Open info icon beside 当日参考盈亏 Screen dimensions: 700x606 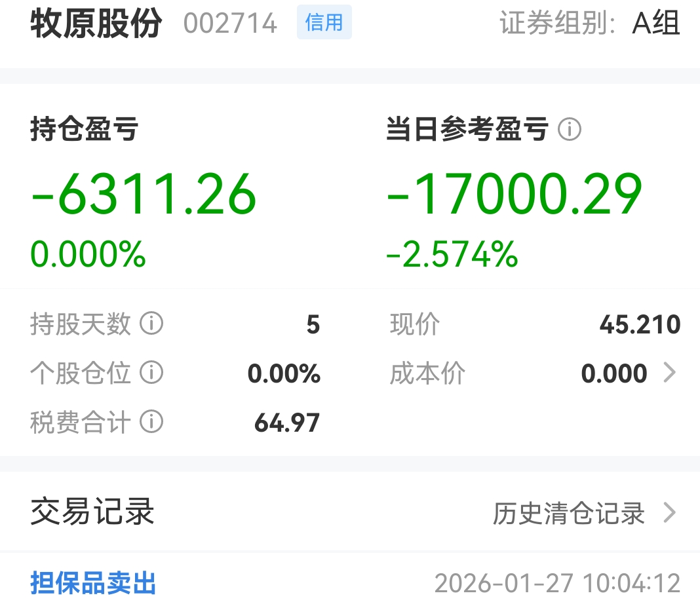click(570, 130)
